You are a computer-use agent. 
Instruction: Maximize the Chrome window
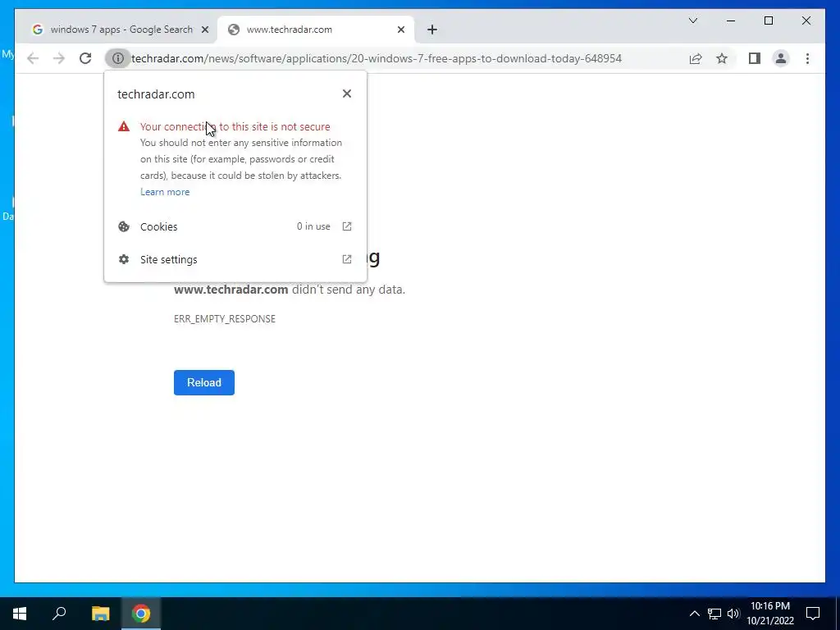[x=768, y=21]
